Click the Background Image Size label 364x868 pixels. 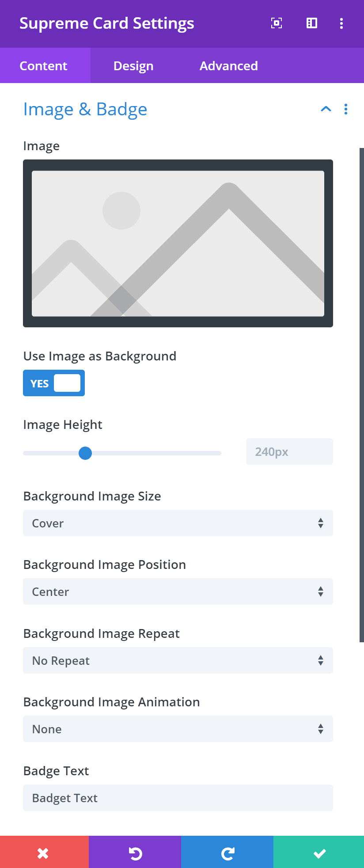(92, 496)
